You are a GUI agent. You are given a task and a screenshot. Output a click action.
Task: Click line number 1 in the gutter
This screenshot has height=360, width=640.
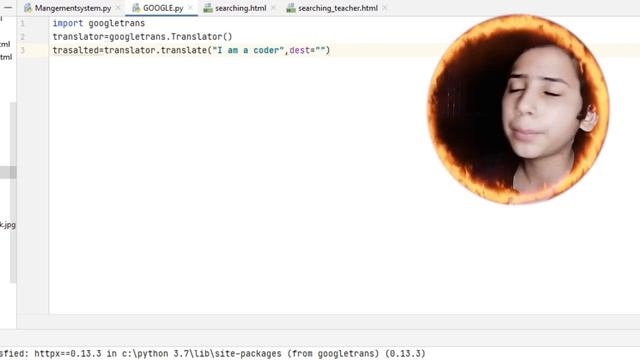(22, 24)
